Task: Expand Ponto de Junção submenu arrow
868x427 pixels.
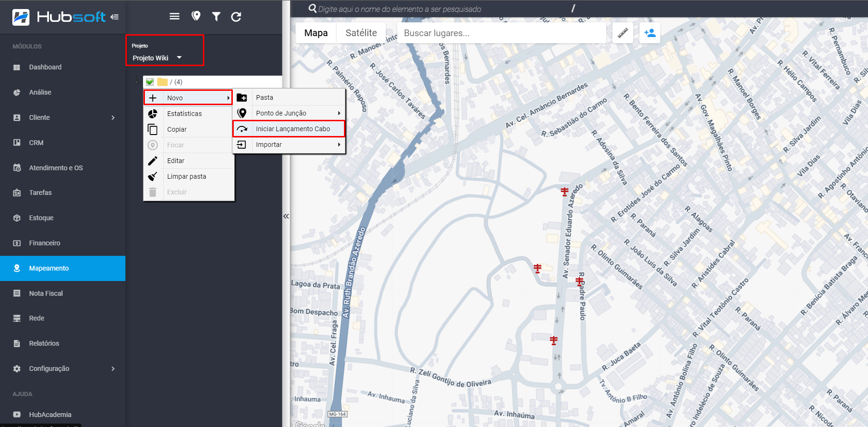Action: click(339, 113)
